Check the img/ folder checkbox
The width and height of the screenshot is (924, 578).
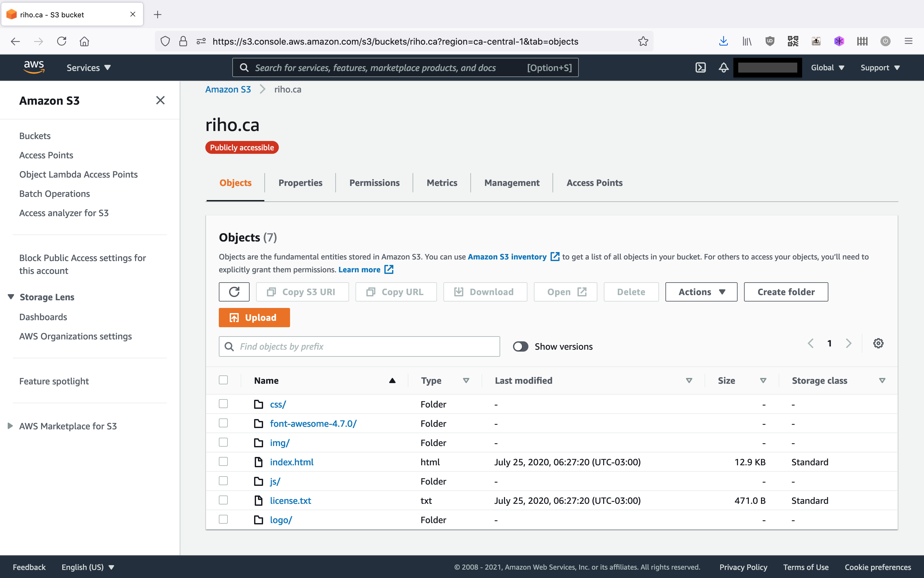tap(223, 442)
